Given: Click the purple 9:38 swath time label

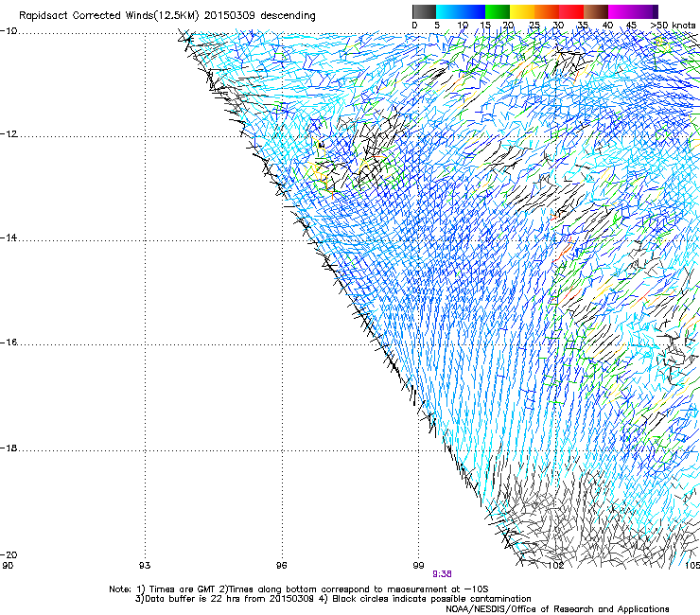Looking at the screenshot, I should (x=442, y=574).
